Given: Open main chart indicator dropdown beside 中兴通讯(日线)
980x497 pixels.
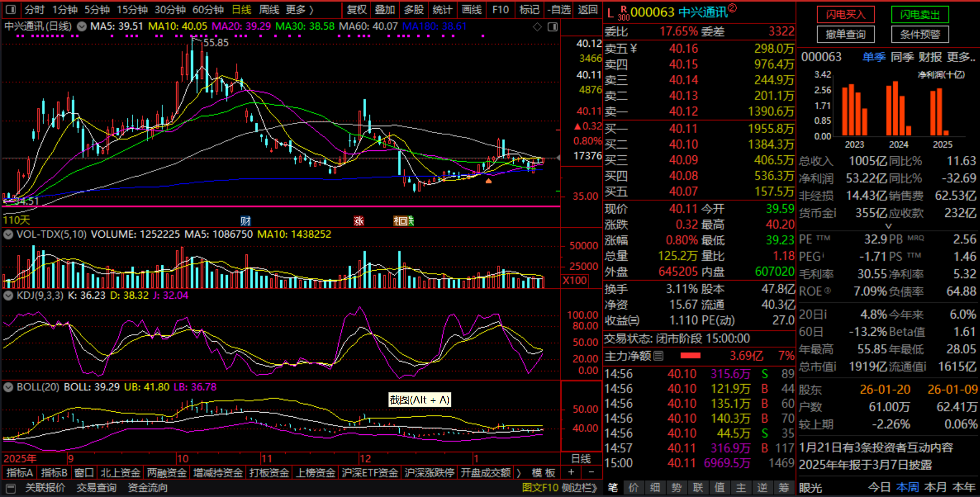Looking at the screenshot, I should (x=81, y=26).
